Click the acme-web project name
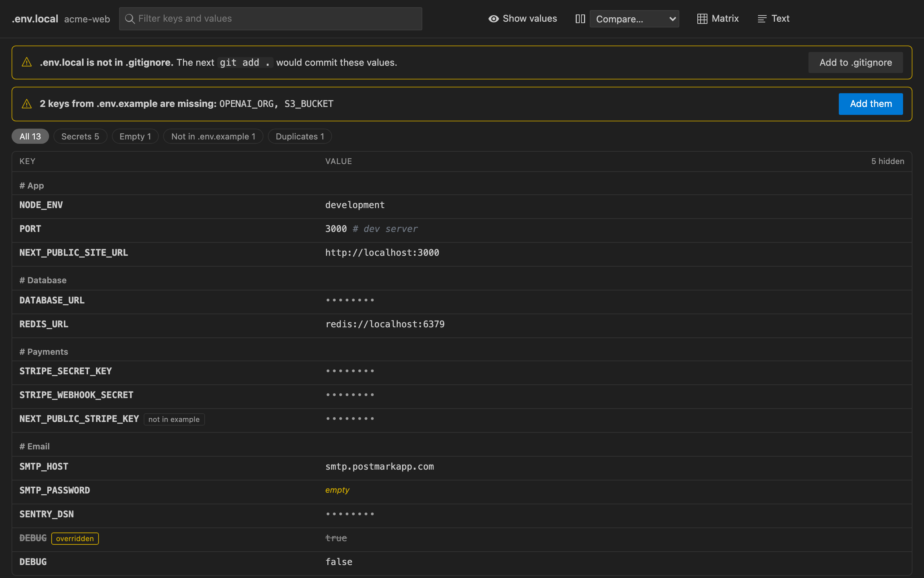924x578 pixels. pos(87,19)
